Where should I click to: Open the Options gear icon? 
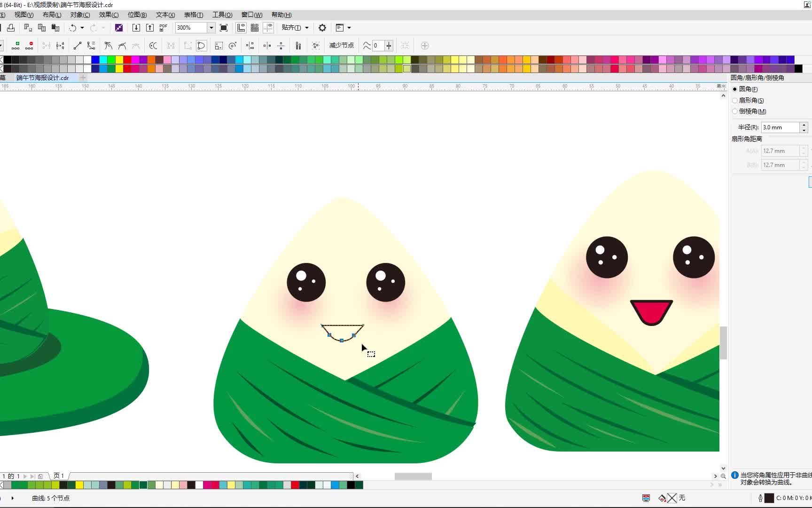point(322,28)
